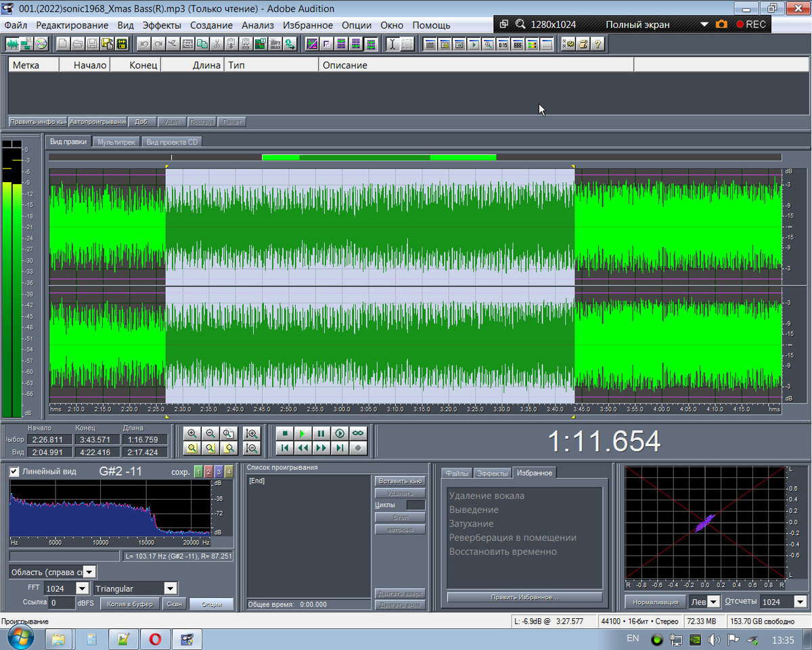Toggle blue hold button 3
The image size is (812, 650).
point(219,471)
